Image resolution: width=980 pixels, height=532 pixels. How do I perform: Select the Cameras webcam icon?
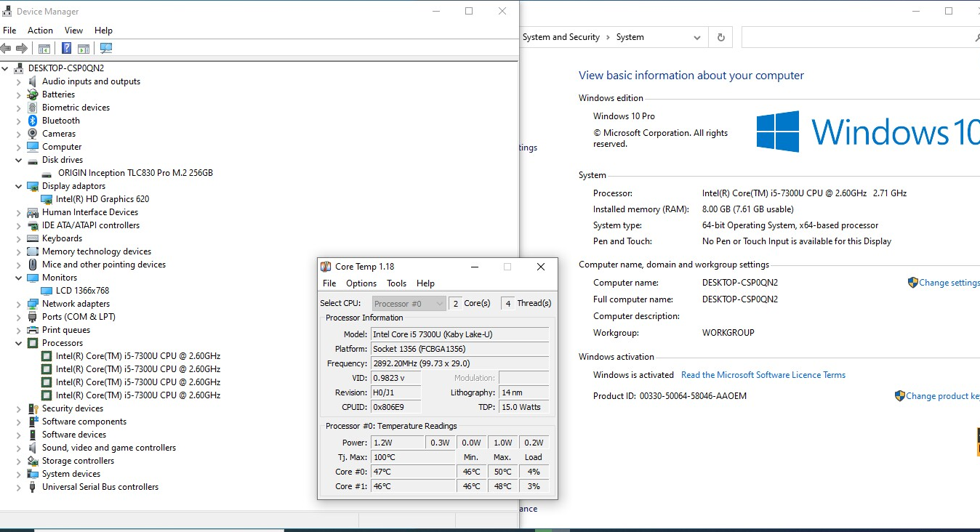click(33, 134)
